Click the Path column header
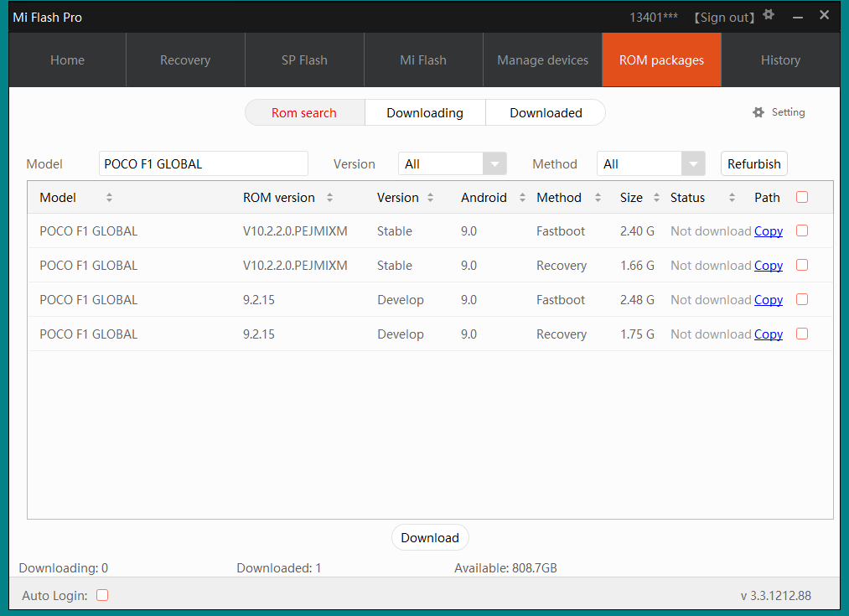849x616 pixels. [767, 198]
